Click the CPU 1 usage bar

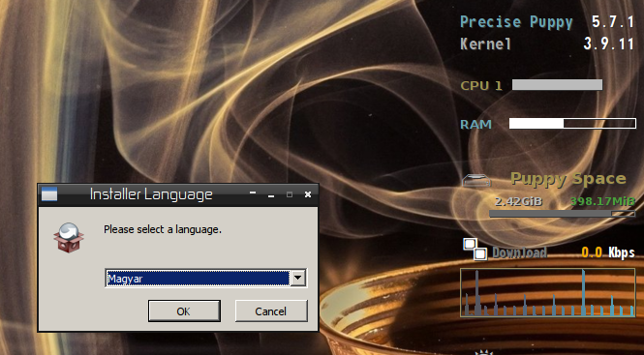pos(558,85)
